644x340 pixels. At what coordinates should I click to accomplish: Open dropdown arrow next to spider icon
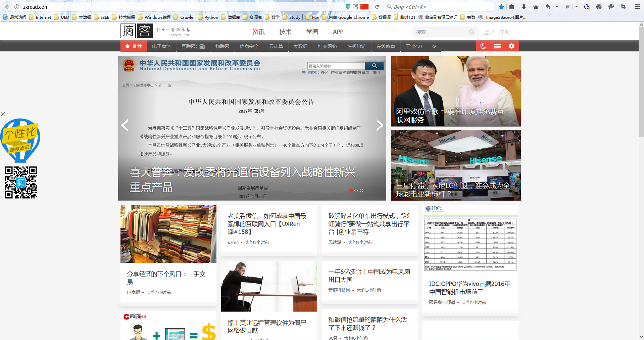pos(576,7)
